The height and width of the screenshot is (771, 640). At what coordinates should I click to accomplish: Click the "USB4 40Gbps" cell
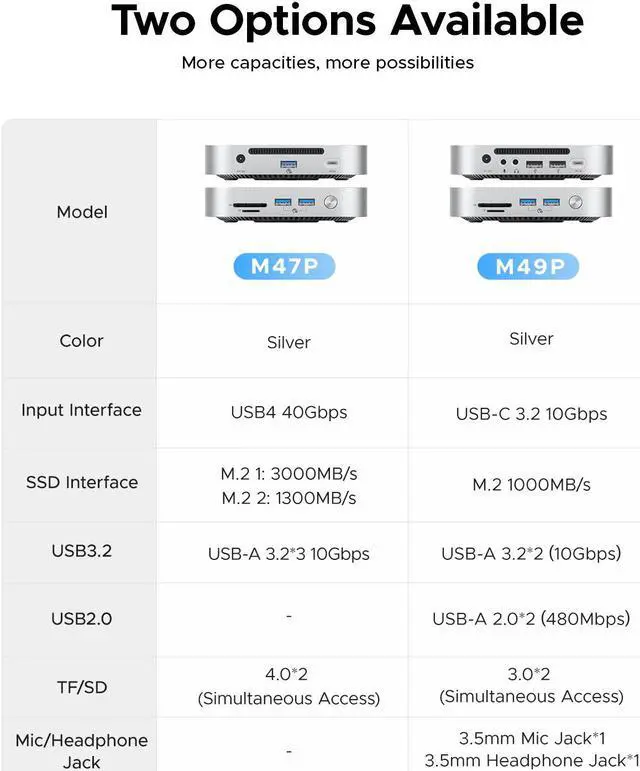coord(288,412)
